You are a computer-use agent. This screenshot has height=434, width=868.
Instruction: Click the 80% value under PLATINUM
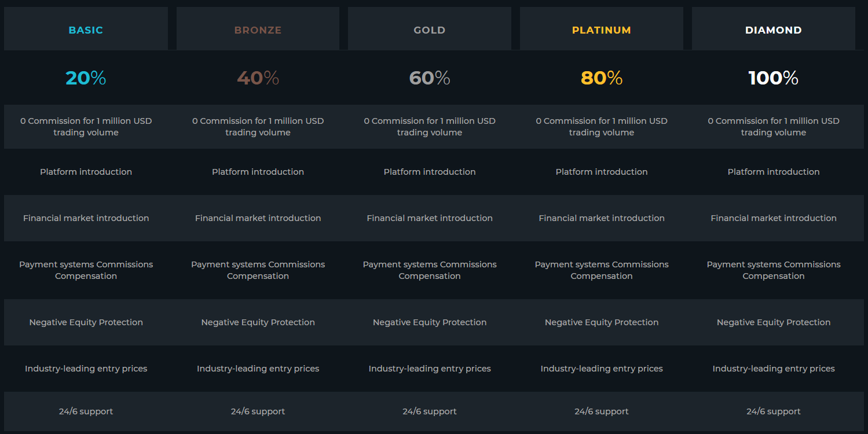pos(602,78)
